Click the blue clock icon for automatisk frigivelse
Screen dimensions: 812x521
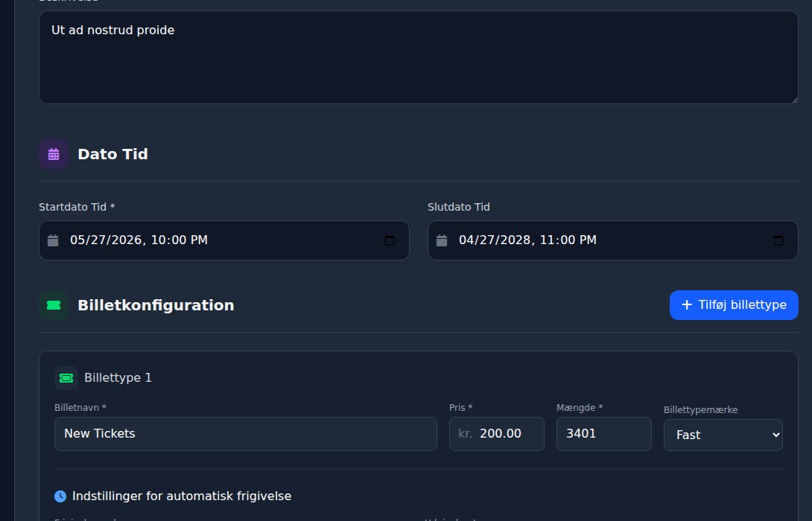[60, 496]
